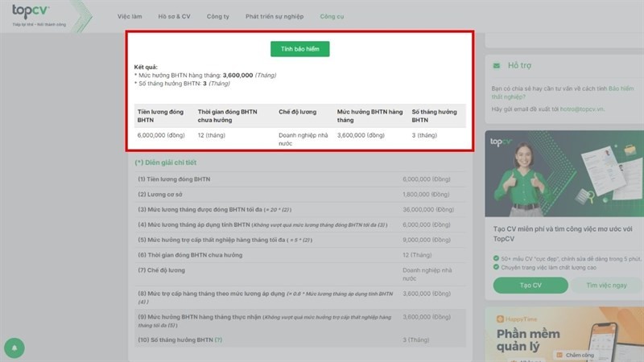Click the envelope icon beside Hỗ trợ
This screenshot has width=644, height=362.
pos(497,66)
